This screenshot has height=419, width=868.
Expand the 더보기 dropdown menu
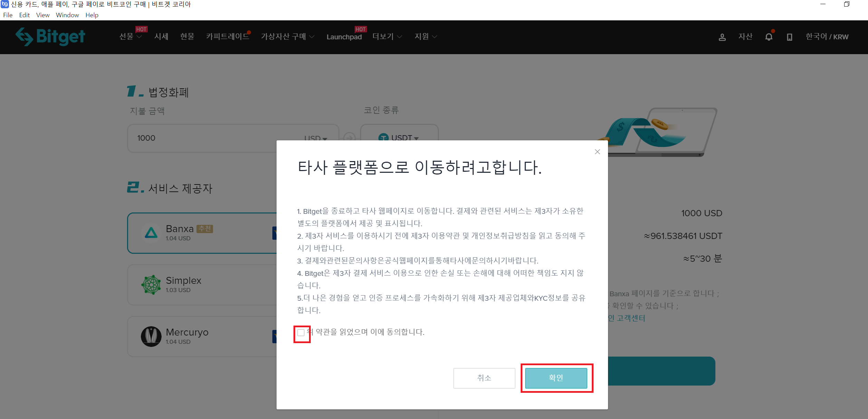[x=387, y=37]
